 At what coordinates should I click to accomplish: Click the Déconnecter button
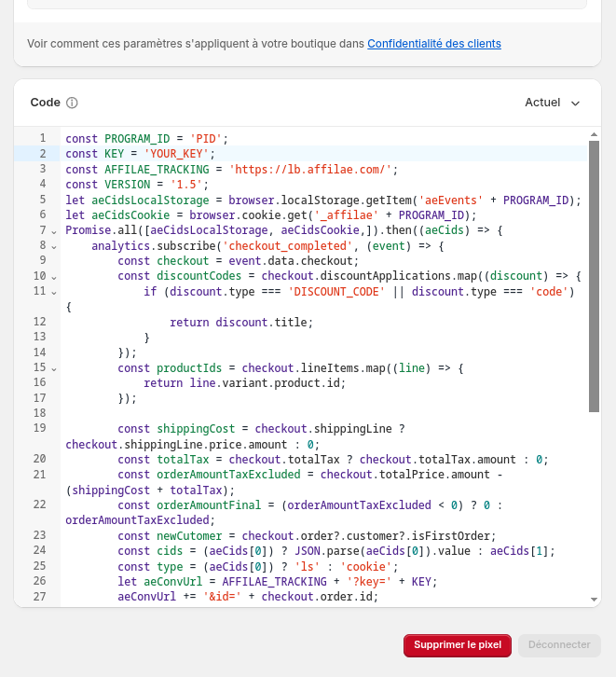pyautogui.click(x=559, y=645)
